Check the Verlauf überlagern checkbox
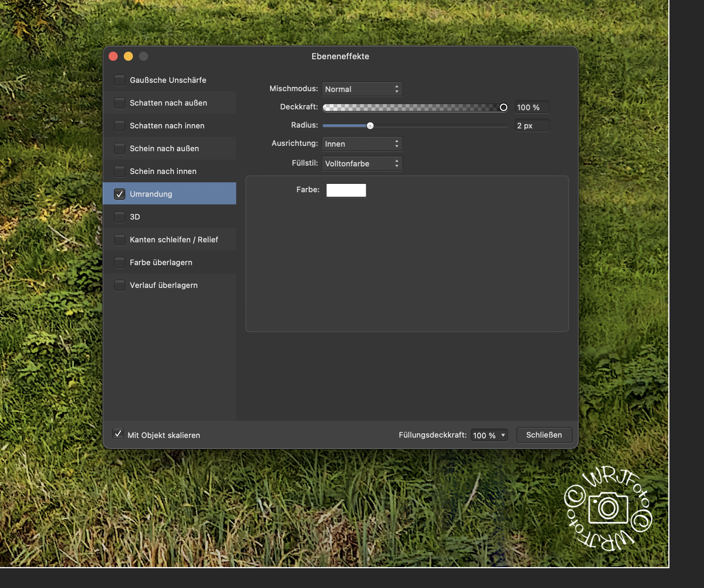This screenshot has height=588, width=704. pos(120,285)
